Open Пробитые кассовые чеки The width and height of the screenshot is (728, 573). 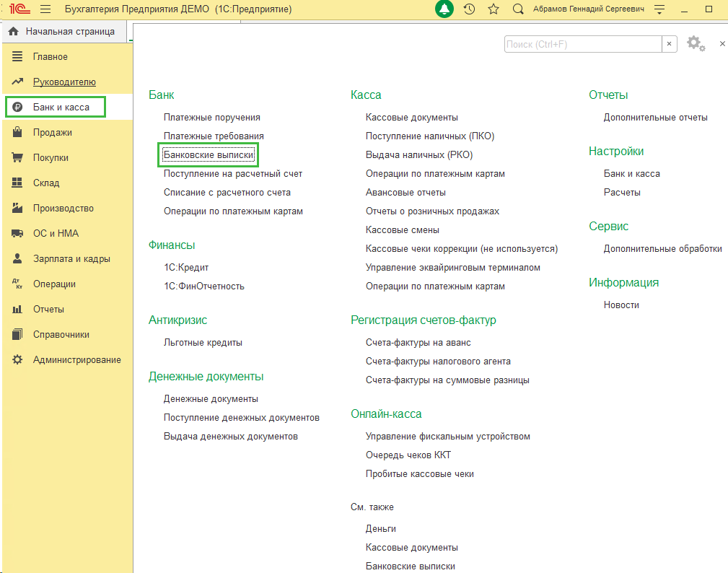point(420,474)
